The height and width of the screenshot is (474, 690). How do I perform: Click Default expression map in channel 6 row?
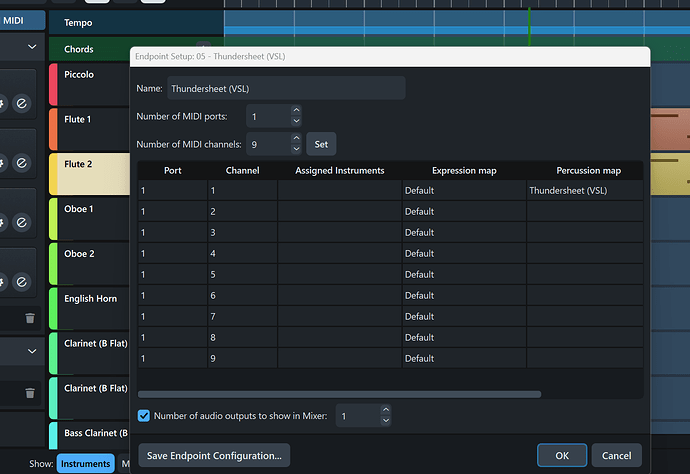click(x=464, y=295)
